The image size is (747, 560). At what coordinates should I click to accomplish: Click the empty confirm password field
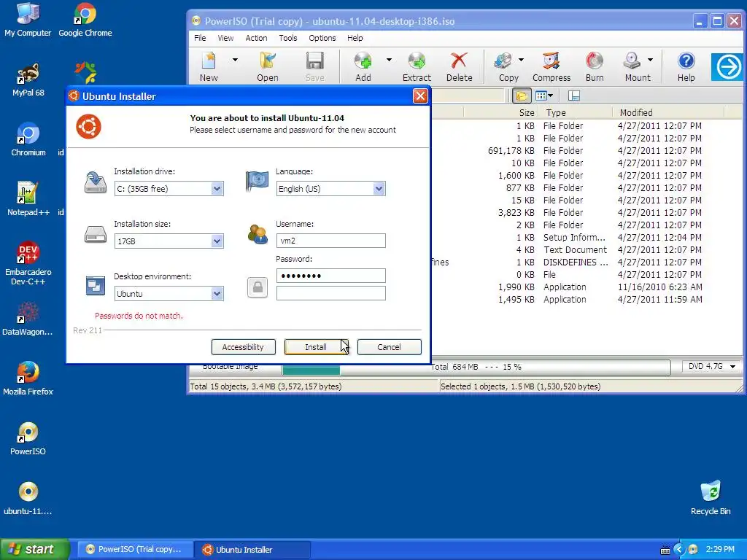click(x=330, y=293)
